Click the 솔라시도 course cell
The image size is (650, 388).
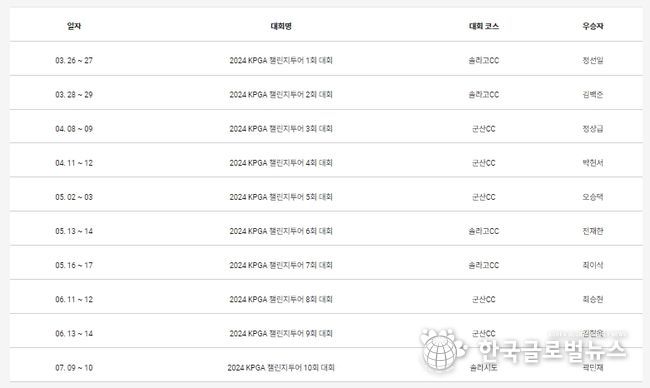[x=484, y=368]
